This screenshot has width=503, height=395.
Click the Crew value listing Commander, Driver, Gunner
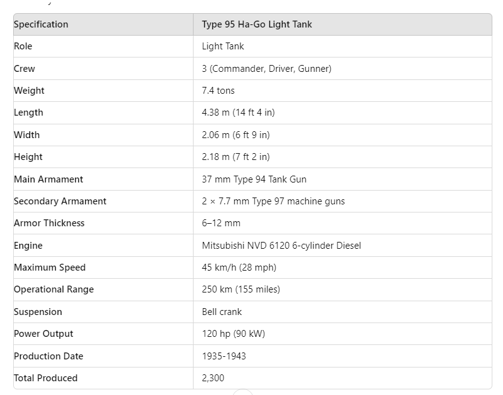coord(266,68)
